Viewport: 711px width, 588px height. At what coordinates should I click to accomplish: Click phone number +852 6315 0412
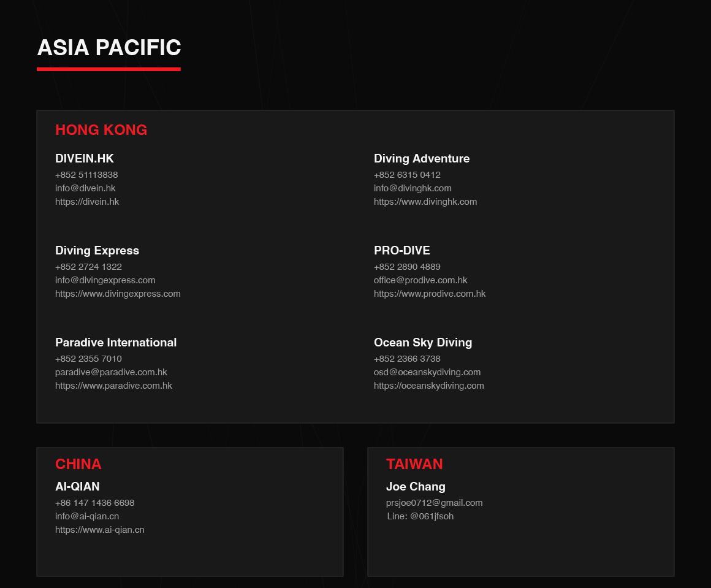click(x=407, y=175)
